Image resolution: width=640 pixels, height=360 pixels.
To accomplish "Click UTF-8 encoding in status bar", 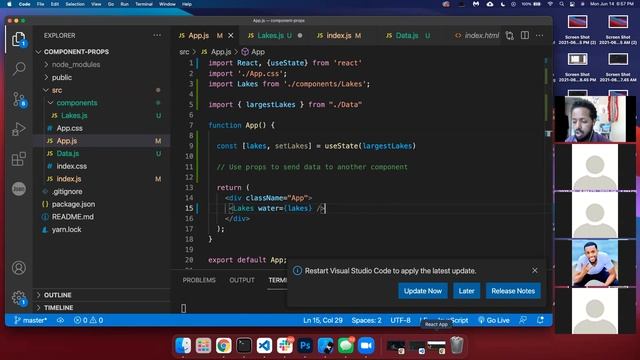I will coord(400,320).
